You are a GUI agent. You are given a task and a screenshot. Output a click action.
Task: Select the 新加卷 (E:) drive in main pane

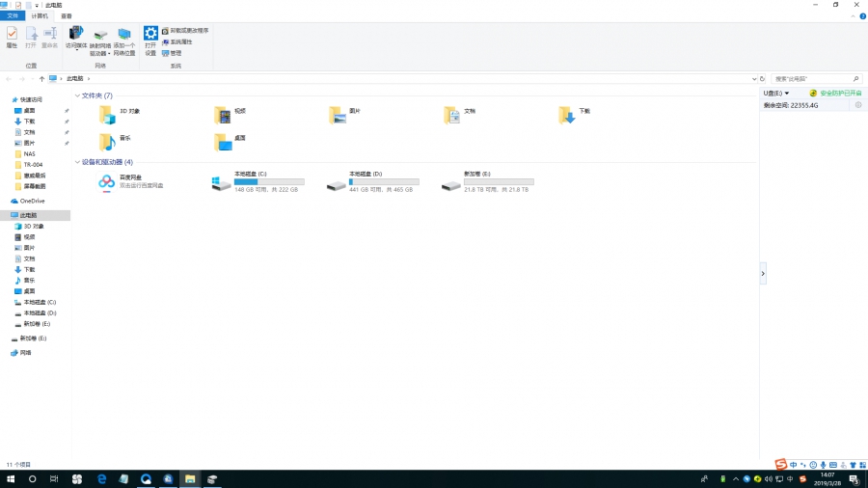pos(451,182)
